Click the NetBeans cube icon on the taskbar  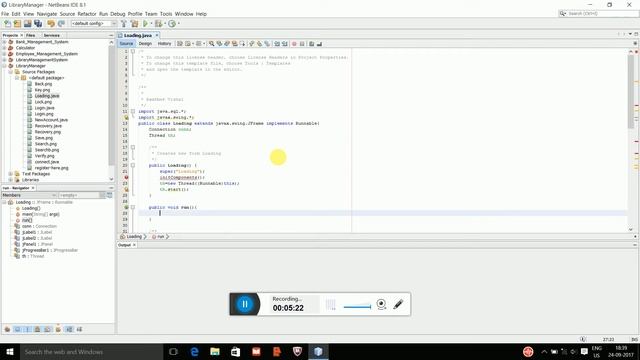click(x=318, y=351)
